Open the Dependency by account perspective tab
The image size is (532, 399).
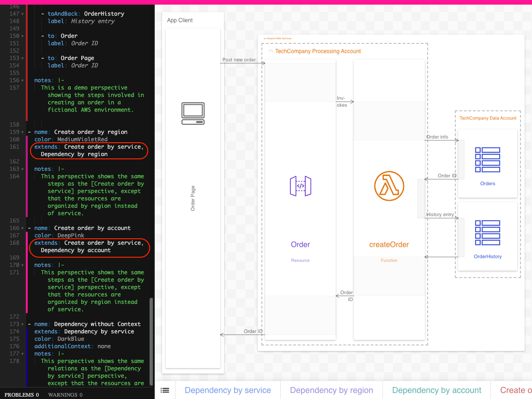pyautogui.click(x=436, y=390)
